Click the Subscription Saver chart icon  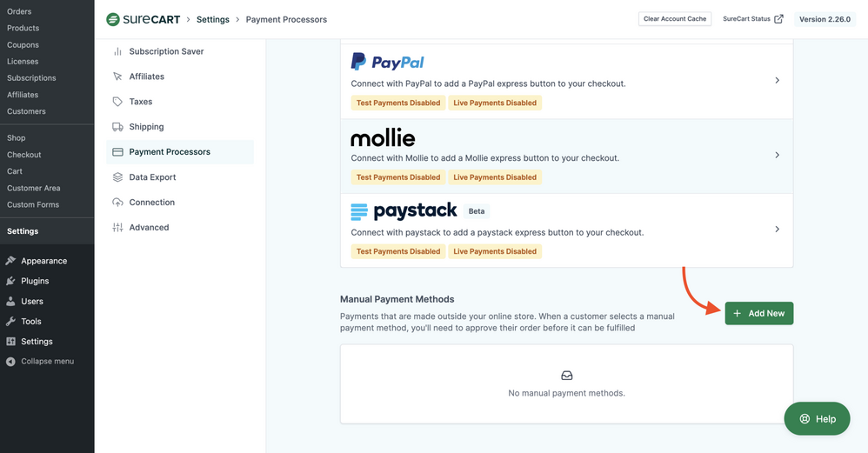tap(117, 51)
